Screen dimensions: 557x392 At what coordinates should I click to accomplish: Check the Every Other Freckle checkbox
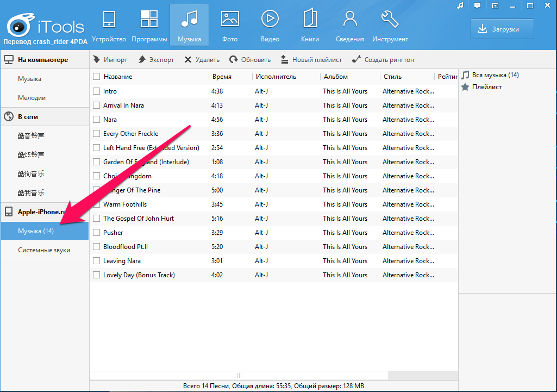point(96,134)
